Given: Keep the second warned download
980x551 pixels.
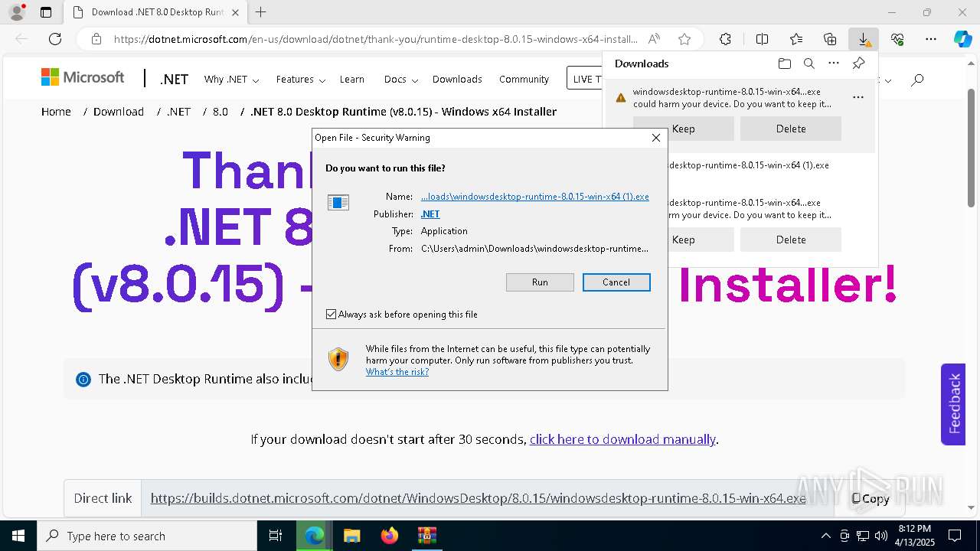Looking at the screenshot, I should 683,240.
